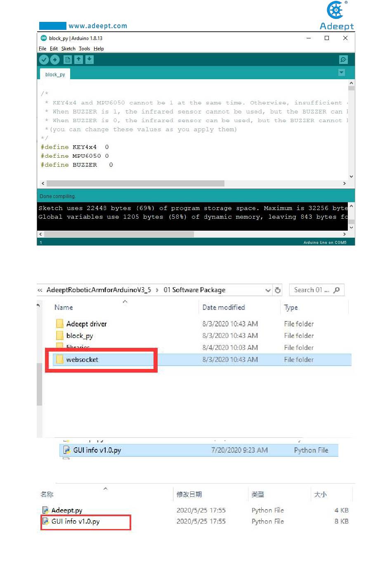Sort by the 大小 column header
Viewport: 392px width, 581px height.
click(321, 494)
